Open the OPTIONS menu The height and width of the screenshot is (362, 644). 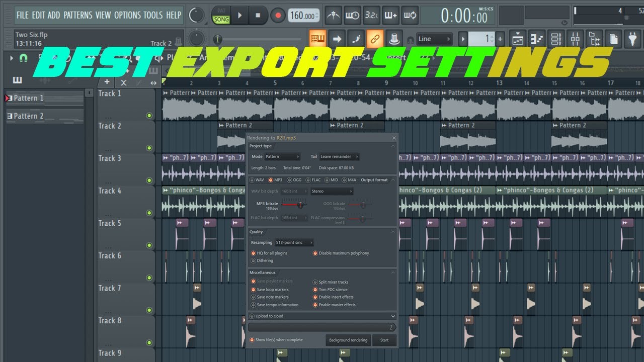point(128,15)
